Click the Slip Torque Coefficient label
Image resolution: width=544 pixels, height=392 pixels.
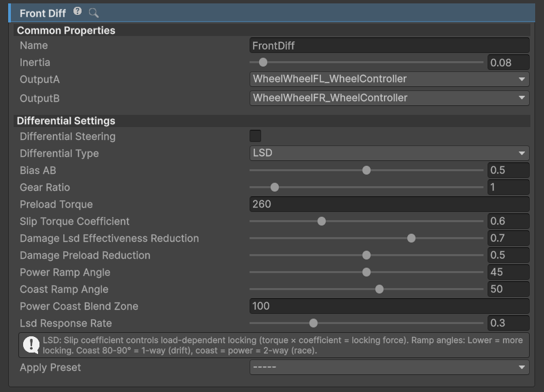75,221
